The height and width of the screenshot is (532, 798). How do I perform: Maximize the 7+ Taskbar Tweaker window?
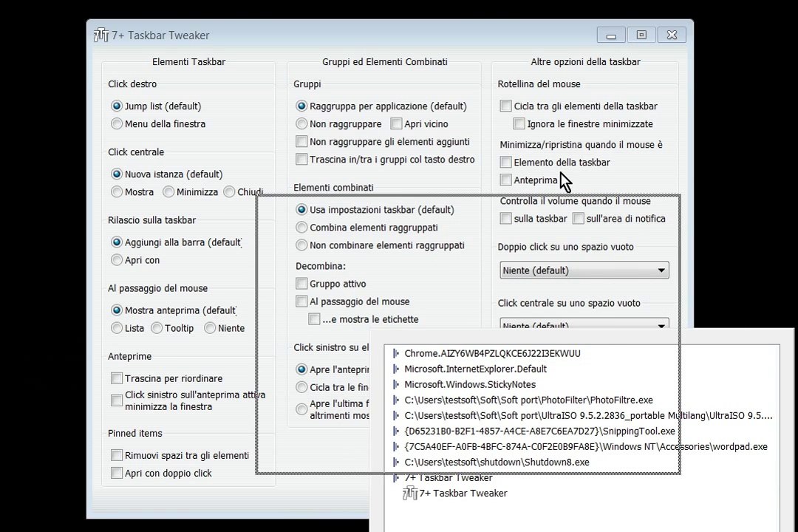click(641, 35)
